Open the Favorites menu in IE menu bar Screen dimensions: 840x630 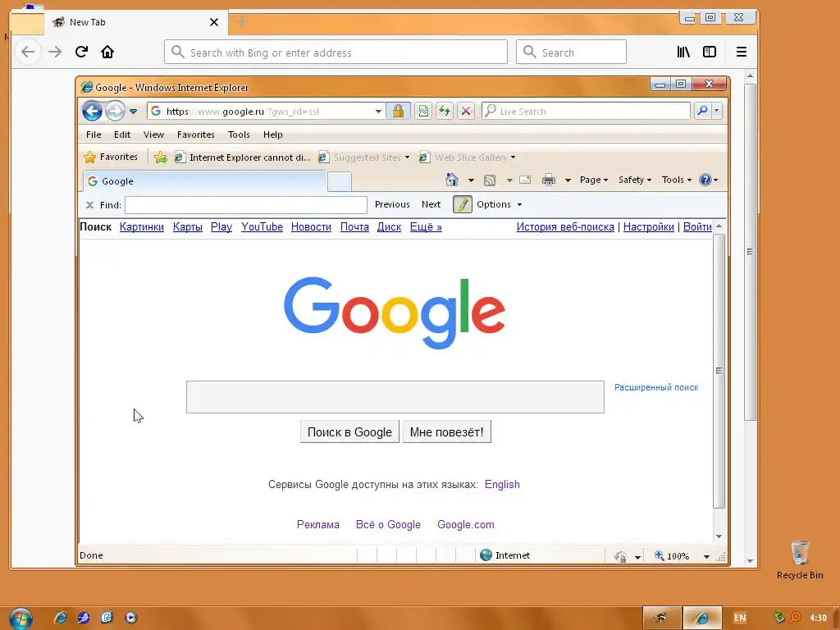(x=196, y=135)
